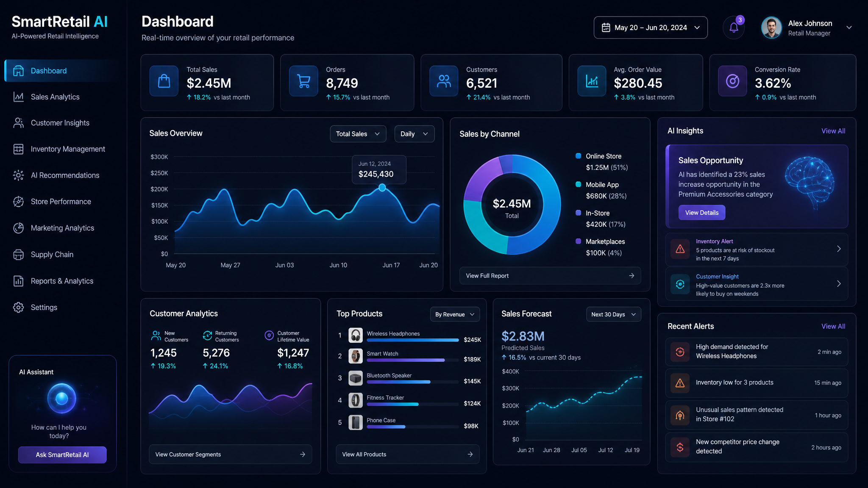Click the Phone Case revenue bar
The image size is (868, 488).
click(x=386, y=427)
